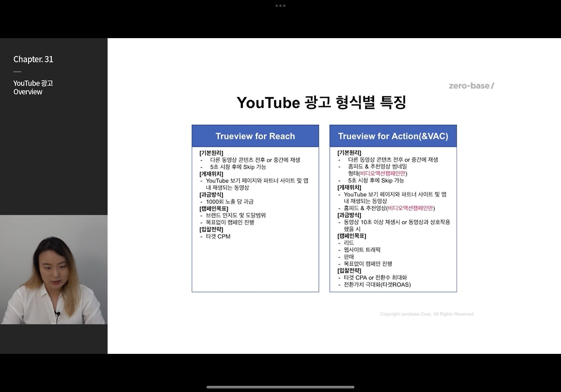Select the "전환가치 극대화(타겟ROAS)" line
Screen dimensions: 561x392
(x=377, y=285)
